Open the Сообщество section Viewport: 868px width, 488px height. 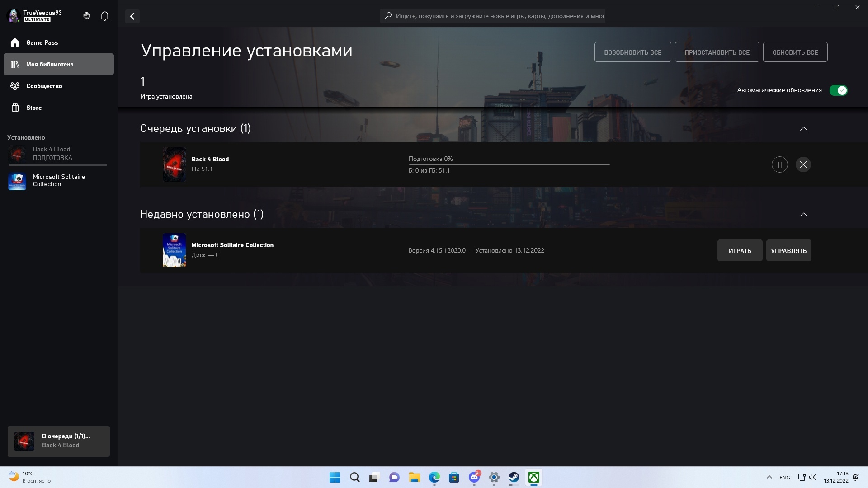coord(59,86)
